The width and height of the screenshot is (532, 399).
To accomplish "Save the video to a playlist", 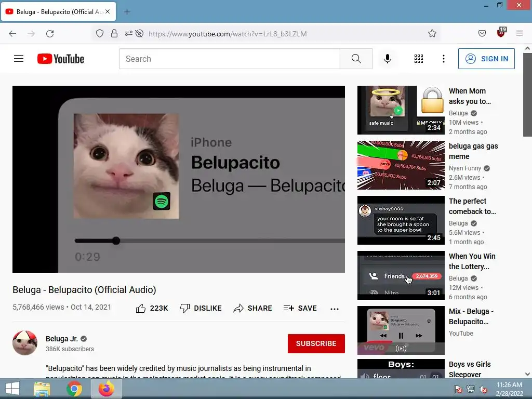I will 300,308.
